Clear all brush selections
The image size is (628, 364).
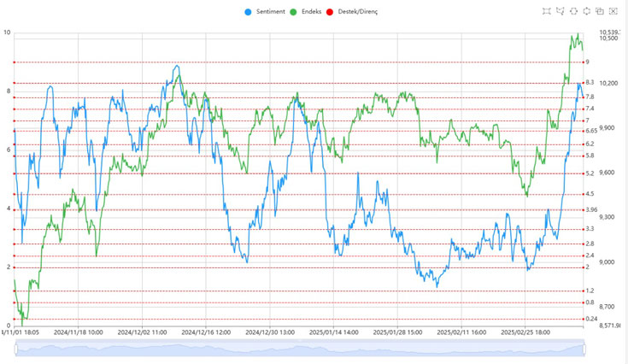point(613,11)
